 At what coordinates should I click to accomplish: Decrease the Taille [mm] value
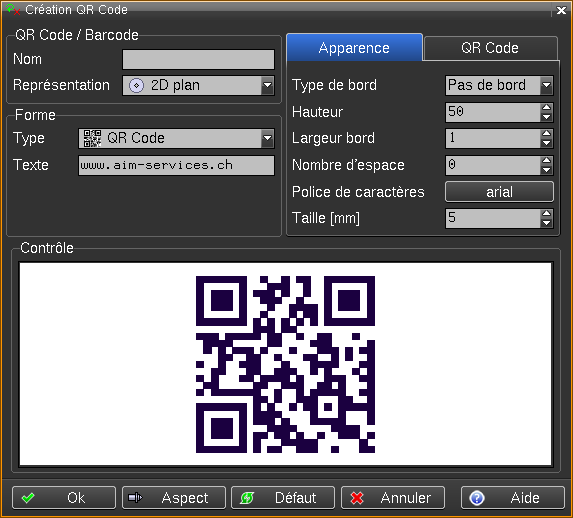tap(546, 223)
